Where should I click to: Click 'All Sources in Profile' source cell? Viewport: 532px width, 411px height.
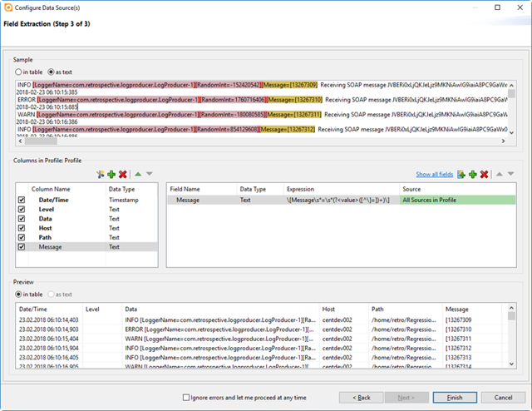pos(458,200)
